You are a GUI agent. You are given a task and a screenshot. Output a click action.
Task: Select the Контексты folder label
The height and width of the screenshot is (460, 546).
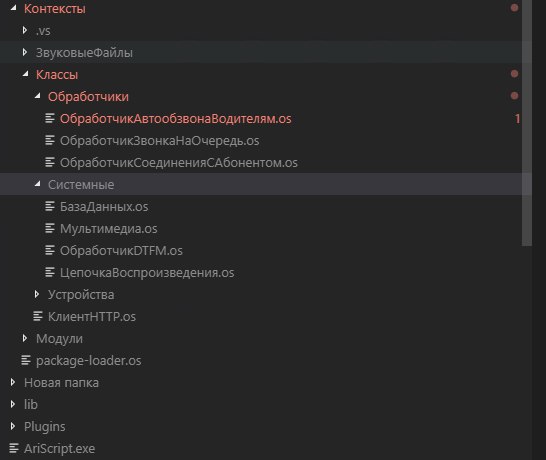(x=55, y=9)
